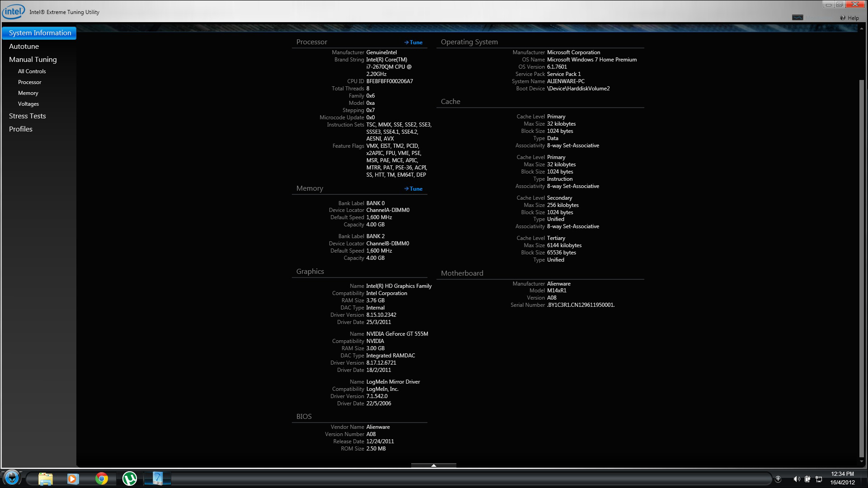Click the clock showing 12:34 PM
Viewport: 868px width, 488px height.
(842, 474)
